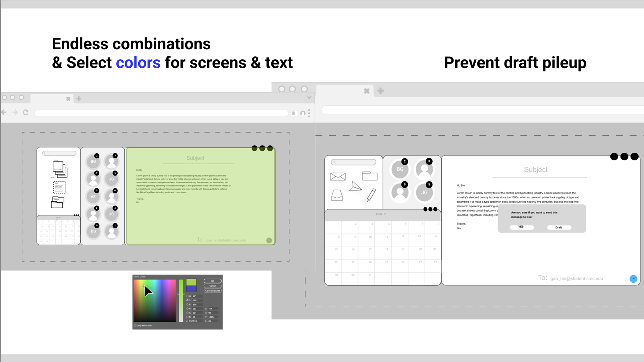Open three-dot menu on green compose panel
This screenshot has width=644, height=362.
pos(262,148)
